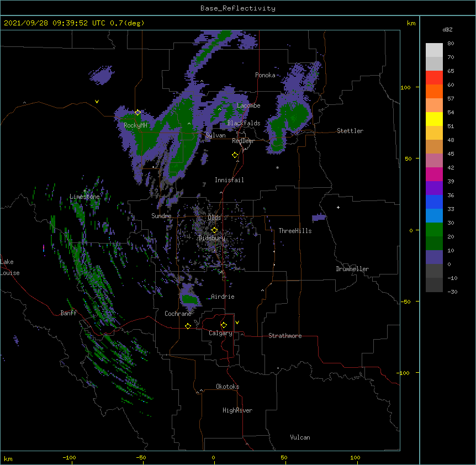
Task: Click the RedDeer city label
Action: [243, 141]
